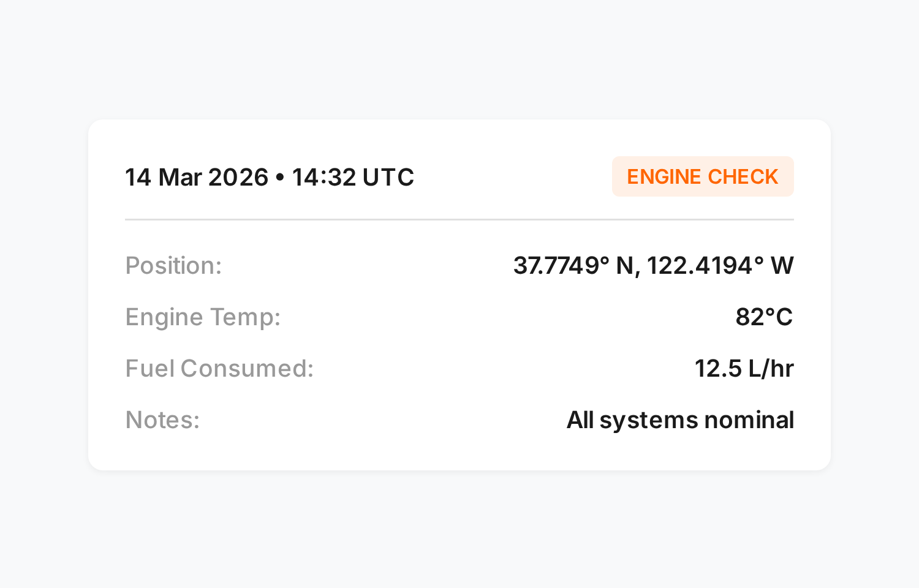Click the Engine Temp label
This screenshot has width=919, height=588.
(x=203, y=317)
